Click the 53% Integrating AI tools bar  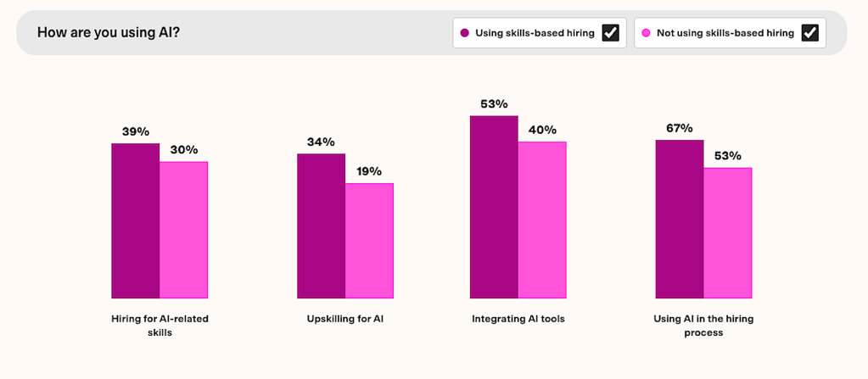[x=494, y=207]
